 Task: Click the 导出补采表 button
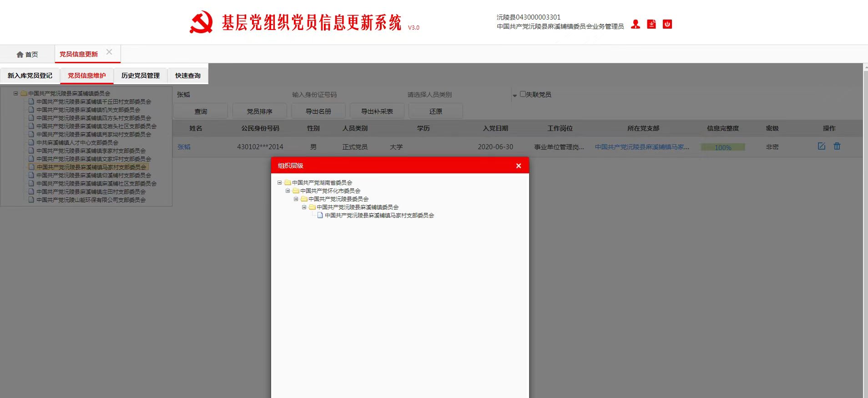pos(377,111)
